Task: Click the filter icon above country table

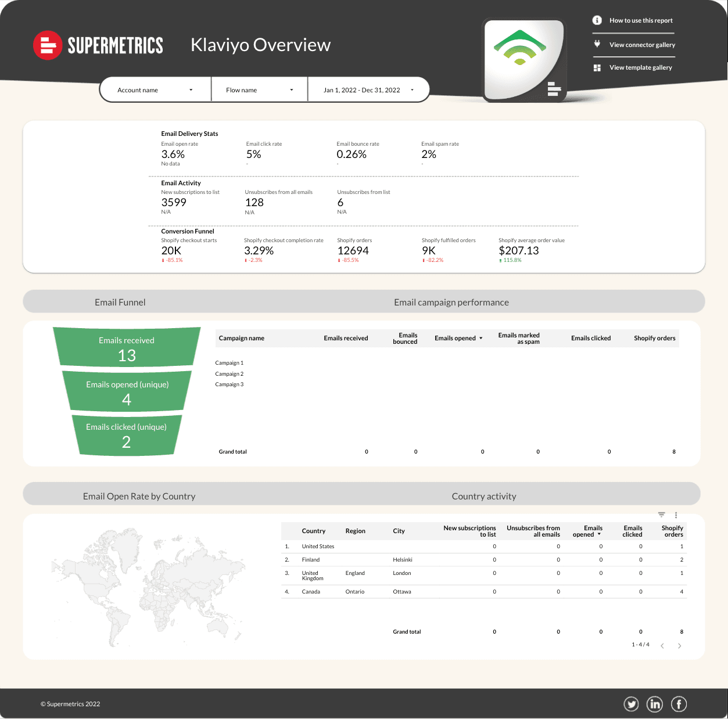Action: (661, 515)
